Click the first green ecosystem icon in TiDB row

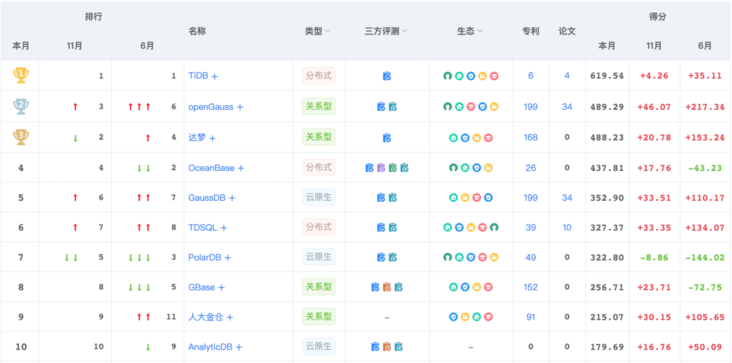pyautogui.click(x=447, y=76)
